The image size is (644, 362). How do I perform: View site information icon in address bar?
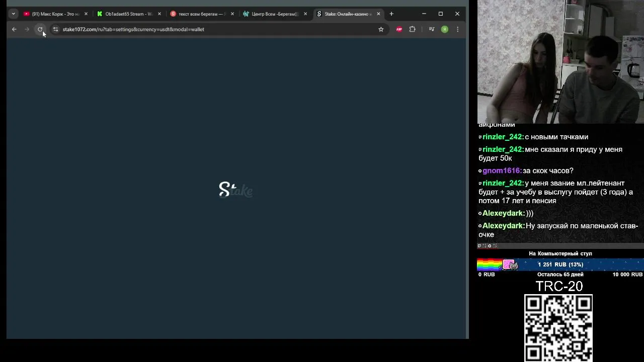56,29
